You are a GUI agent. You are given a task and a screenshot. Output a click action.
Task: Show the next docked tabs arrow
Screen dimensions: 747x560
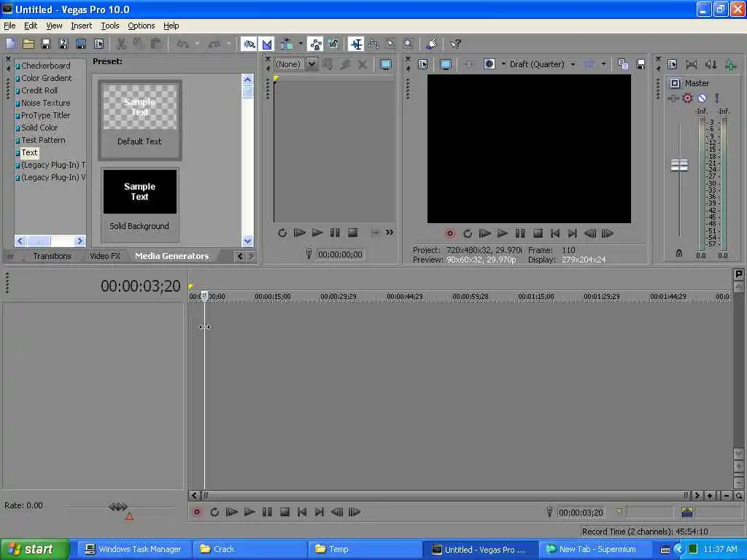pos(251,256)
